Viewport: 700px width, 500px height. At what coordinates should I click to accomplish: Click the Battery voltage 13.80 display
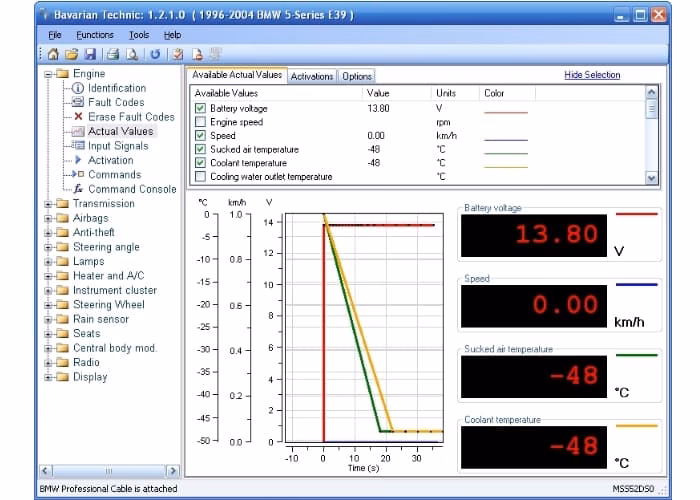click(x=533, y=235)
